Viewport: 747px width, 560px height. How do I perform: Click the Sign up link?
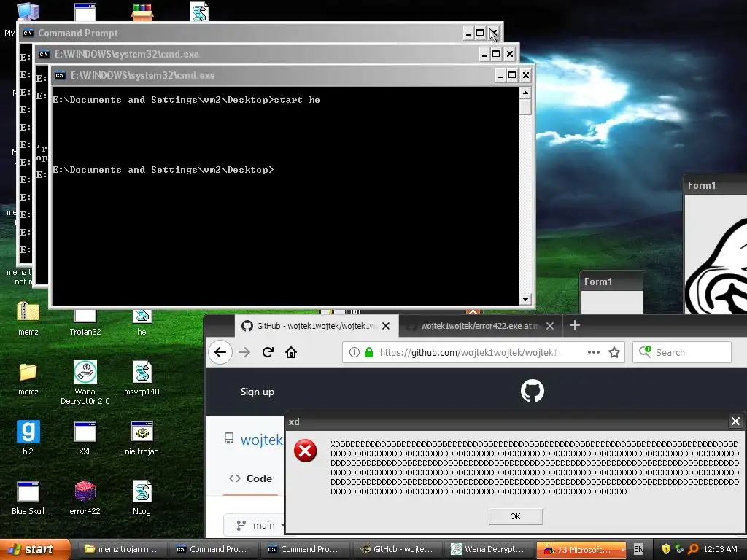point(258,392)
